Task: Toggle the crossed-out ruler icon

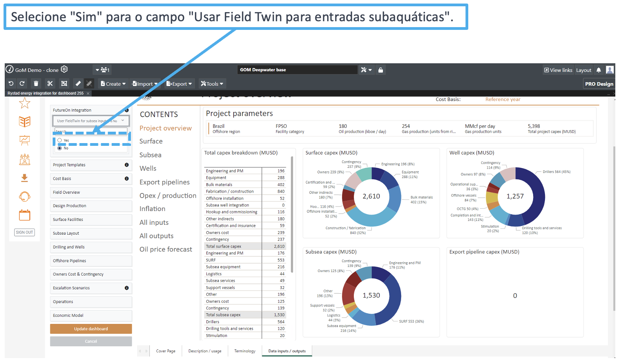Action: click(89, 83)
